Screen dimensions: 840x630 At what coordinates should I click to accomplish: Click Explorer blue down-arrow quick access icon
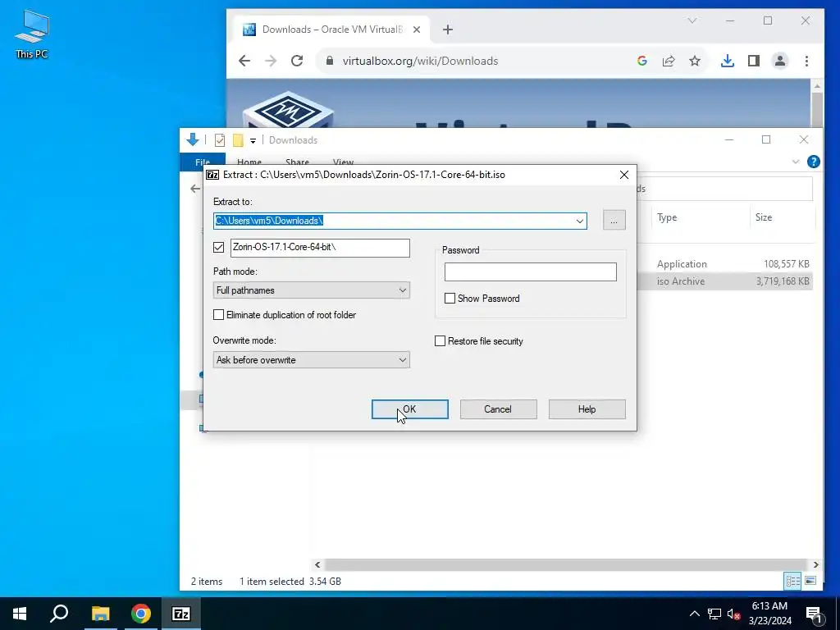pyautogui.click(x=193, y=139)
